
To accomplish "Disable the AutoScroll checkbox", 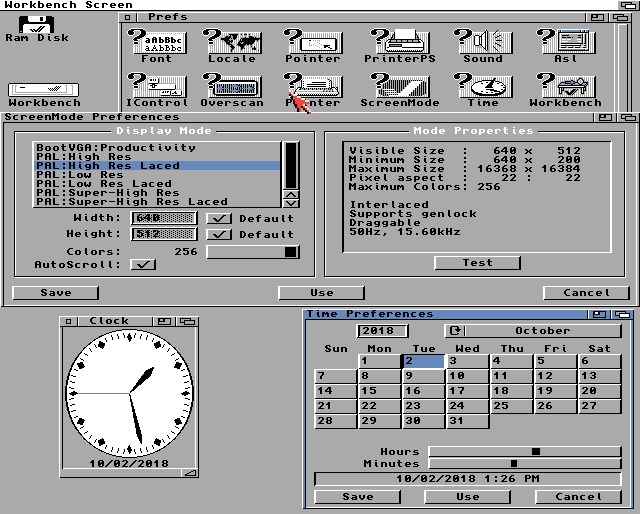I will [x=144, y=264].
